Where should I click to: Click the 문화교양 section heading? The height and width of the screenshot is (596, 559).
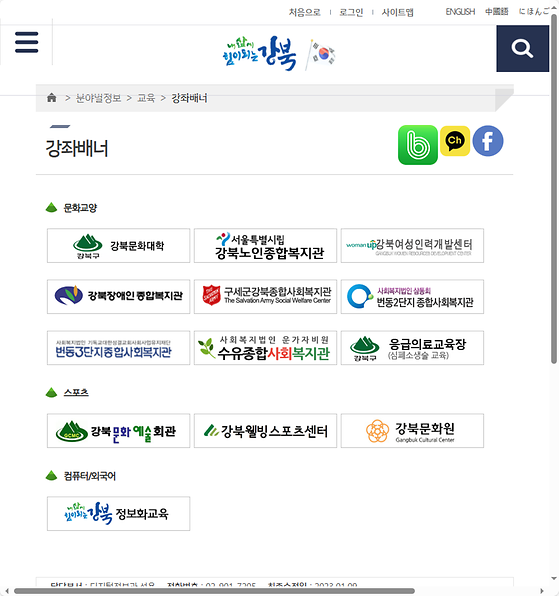point(80,208)
